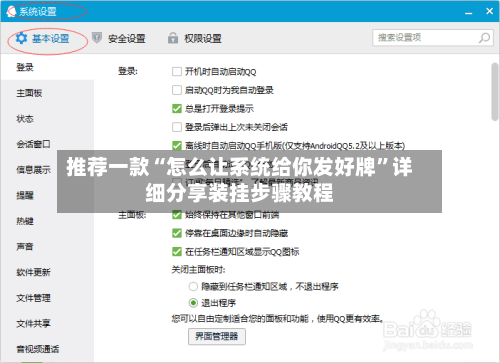
Task: Focus the 搜索设置项 search field
Action: (433, 38)
